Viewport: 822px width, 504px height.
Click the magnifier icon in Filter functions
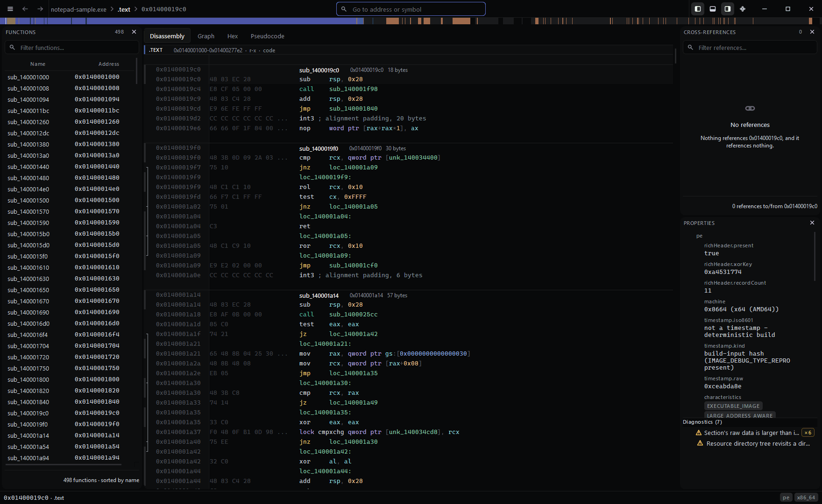(13, 48)
